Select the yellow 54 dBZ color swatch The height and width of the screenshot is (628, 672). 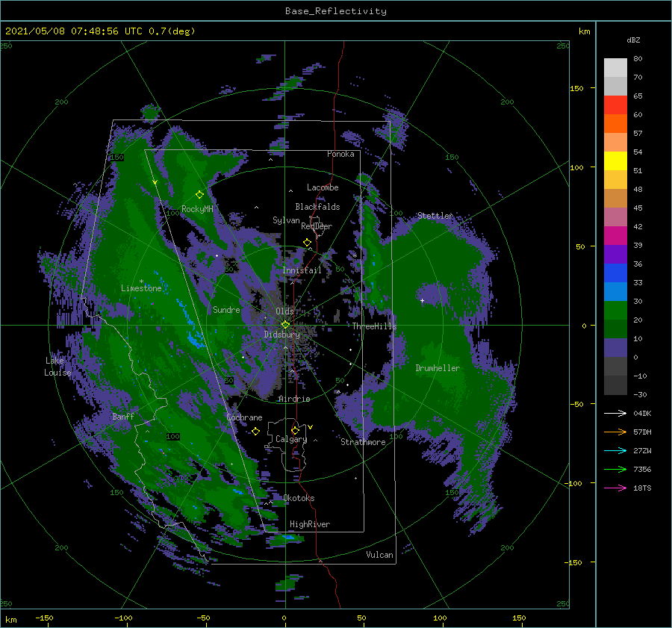(615, 161)
